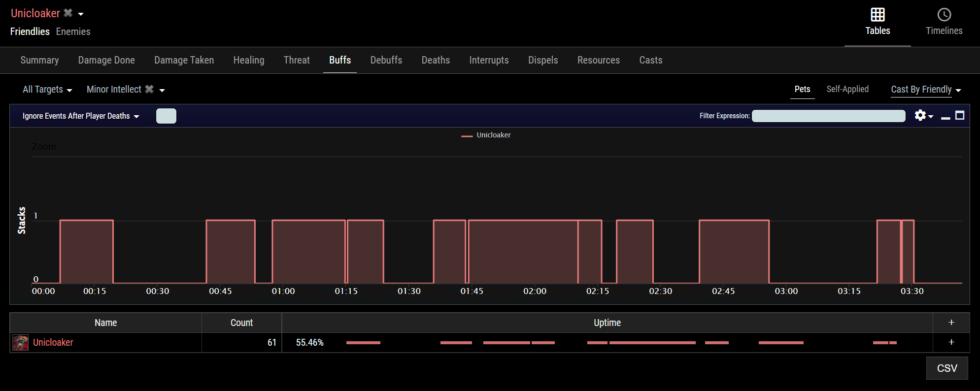The image size is (980, 391).
Task: Expand the All Targets dropdown
Action: click(47, 89)
